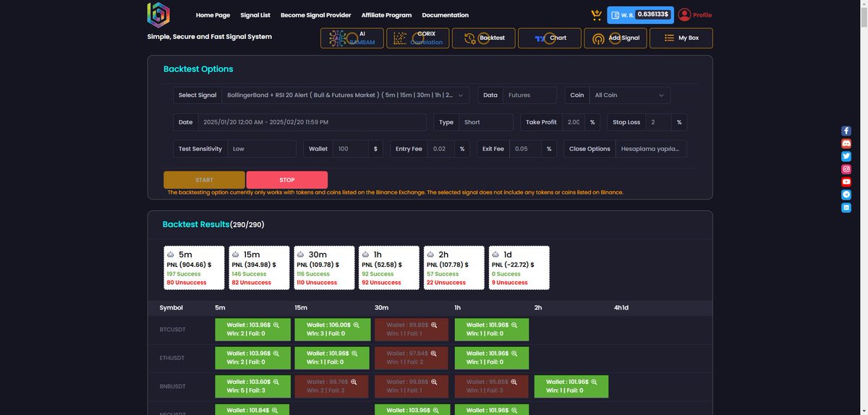The image size is (868, 415).
Task: Click the BTCUSDT symbol row label
Action: 172,330
